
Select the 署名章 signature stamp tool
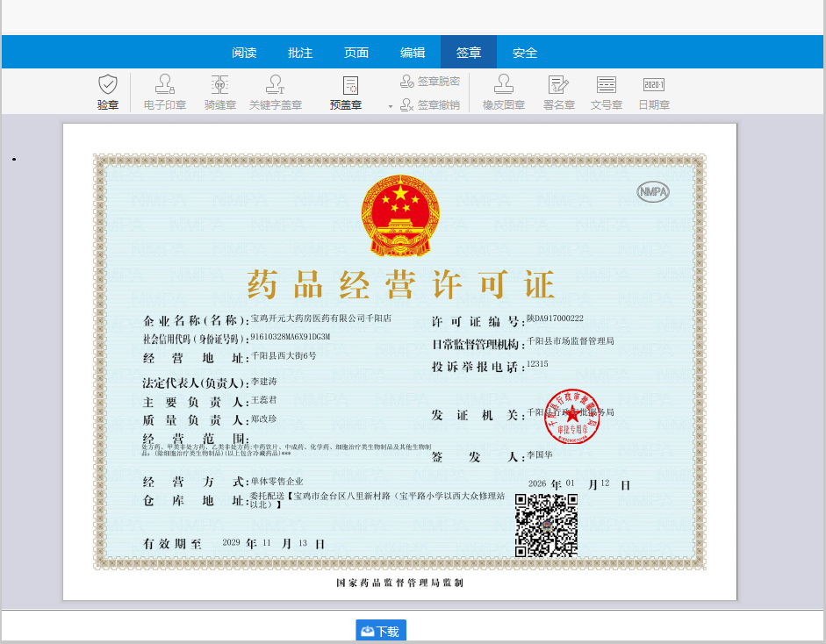[557, 92]
